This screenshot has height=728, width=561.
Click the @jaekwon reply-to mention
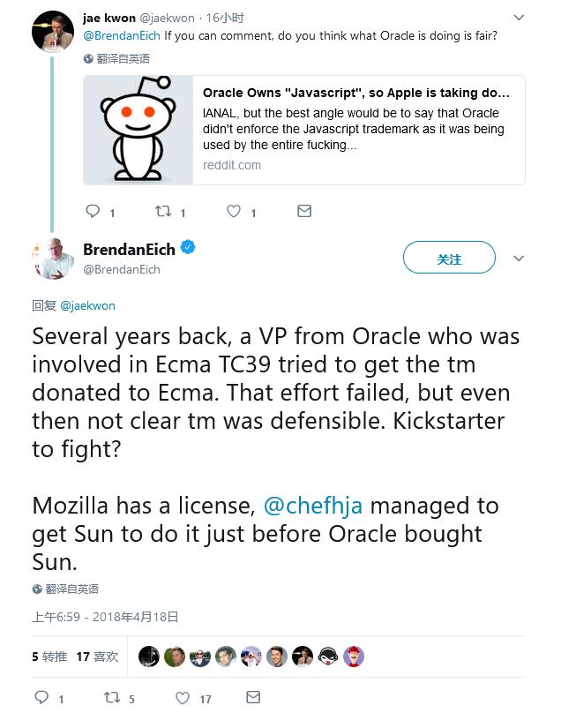[87, 305]
